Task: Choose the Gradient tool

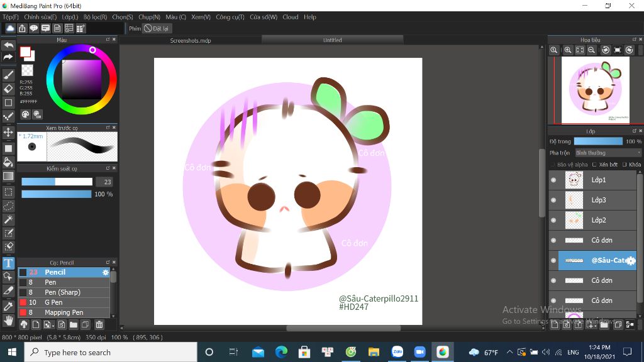Action: (x=8, y=176)
